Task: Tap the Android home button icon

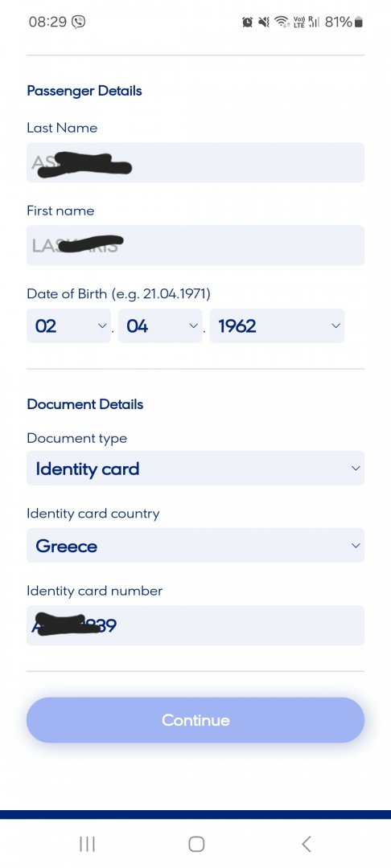Action: (196, 844)
